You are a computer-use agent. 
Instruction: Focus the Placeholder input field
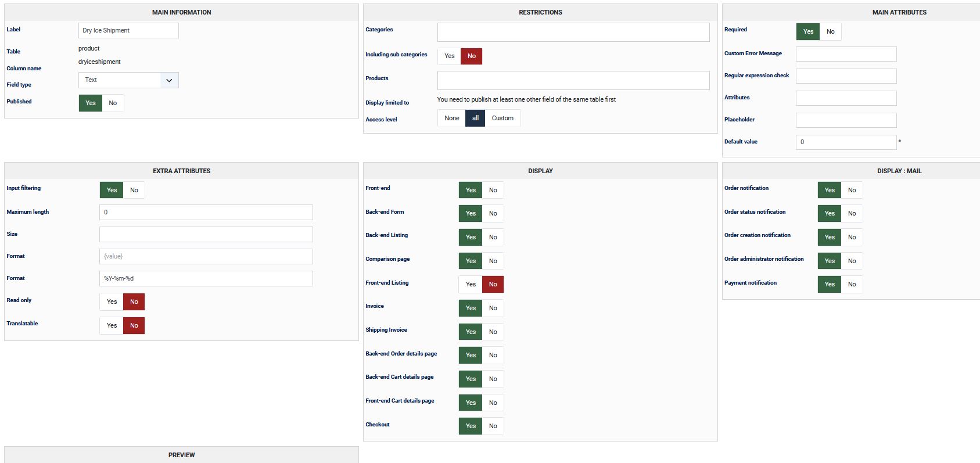tap(846, 120)
